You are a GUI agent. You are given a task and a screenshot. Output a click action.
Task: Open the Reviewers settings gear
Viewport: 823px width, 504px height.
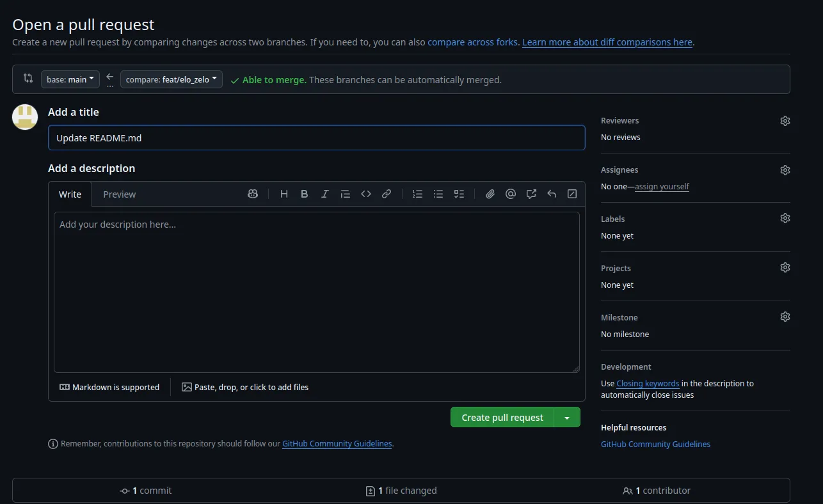(785, 120)
